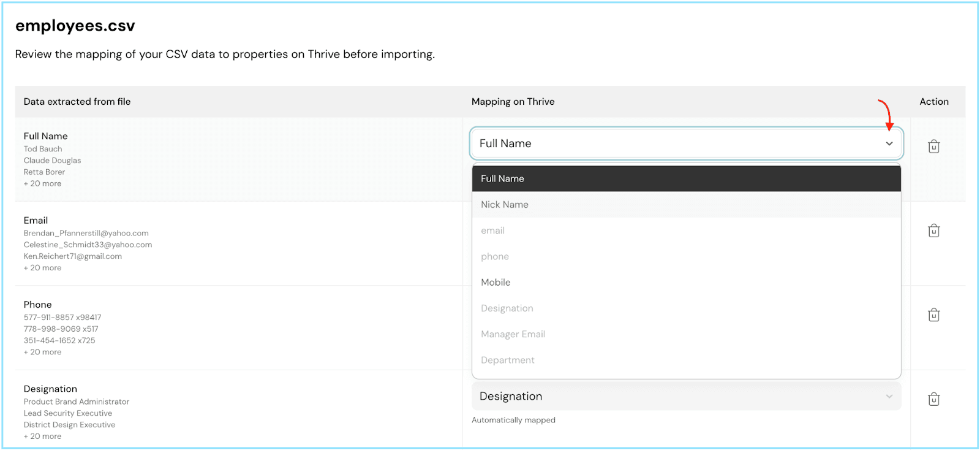Show 20 more Full Name values
Image resolution: width=980 pixels, height=450 pixels.
coord(43,184)
